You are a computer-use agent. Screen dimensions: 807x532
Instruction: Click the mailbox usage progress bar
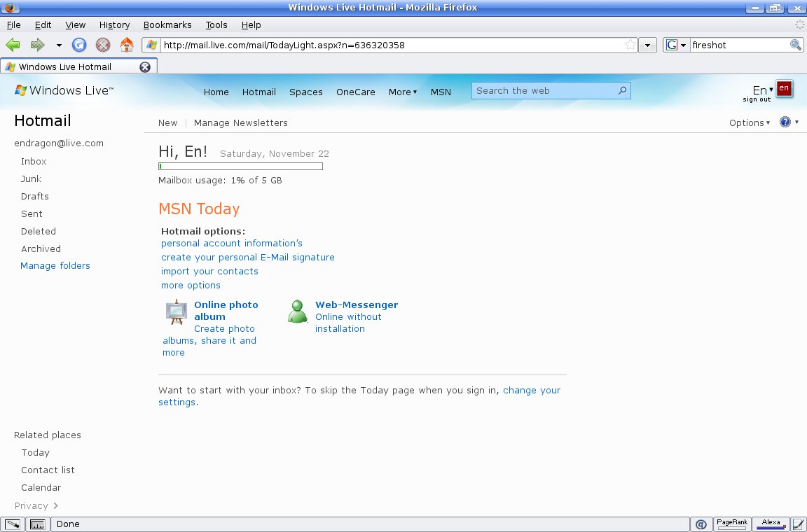tap(240, 166)
